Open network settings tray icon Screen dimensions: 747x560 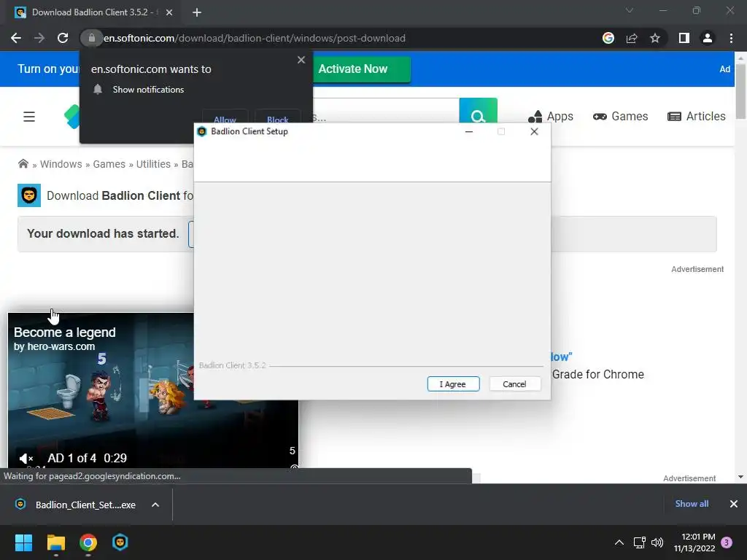(x=639, y=542)
